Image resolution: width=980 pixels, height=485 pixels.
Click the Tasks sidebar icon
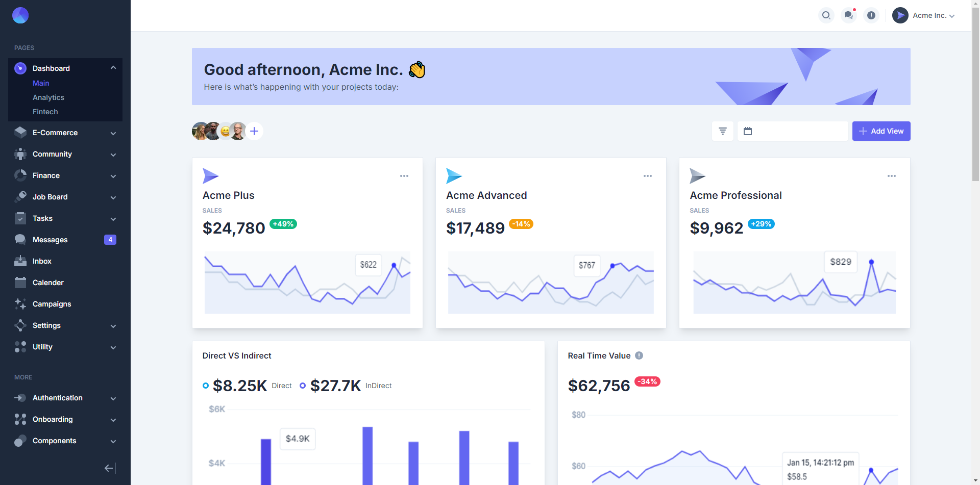[20, 218]
